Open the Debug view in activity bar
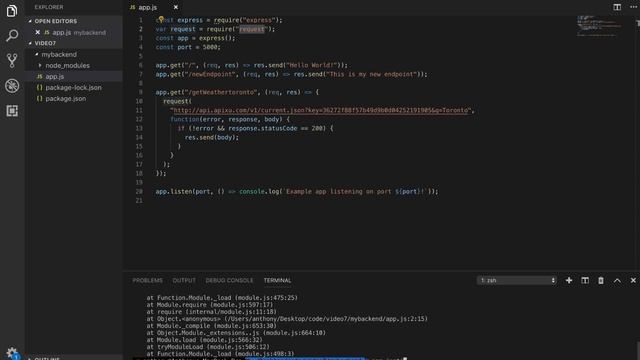The width and height of the screenshot is (640, 360). click(12, 86)
